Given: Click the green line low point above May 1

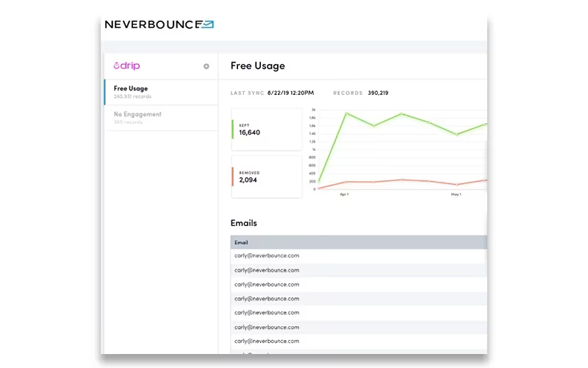Looking at the screenshot, I should pyautogui.click(x=456, y=134).
